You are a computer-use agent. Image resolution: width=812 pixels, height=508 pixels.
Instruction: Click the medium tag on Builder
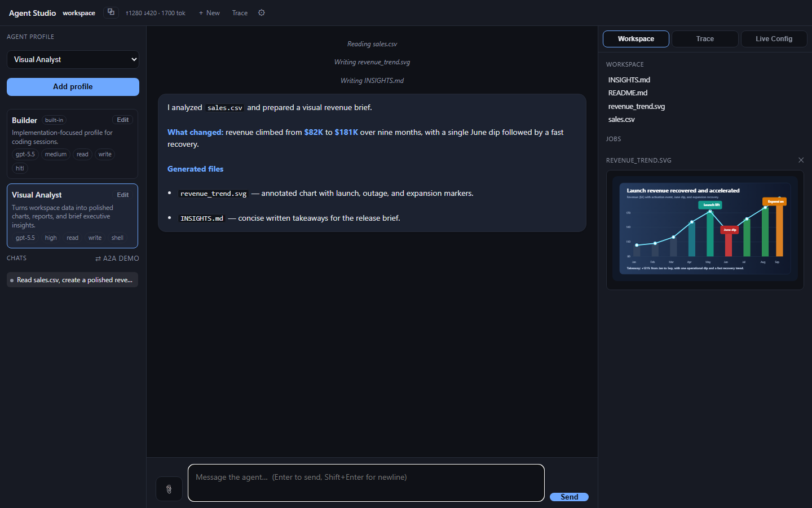click(56, 155)
